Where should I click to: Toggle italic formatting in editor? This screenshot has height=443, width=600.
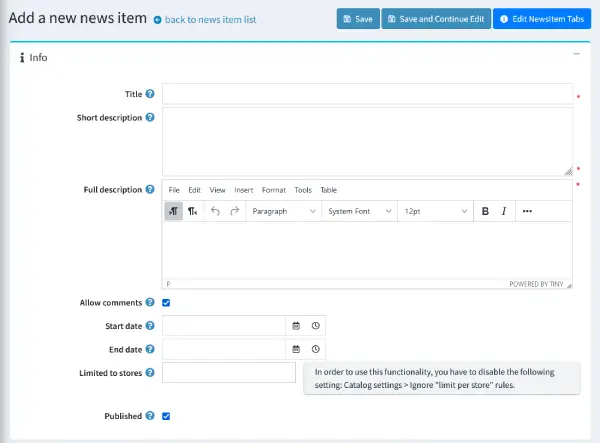504,211
